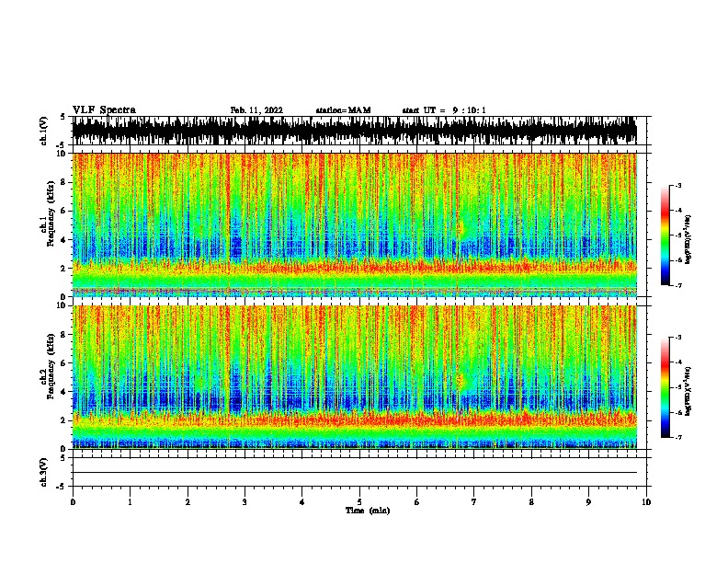The width and height of the screenshot is (728, 563).
Task: Click the "VLF Spectra" plot title
Action: 104,110
